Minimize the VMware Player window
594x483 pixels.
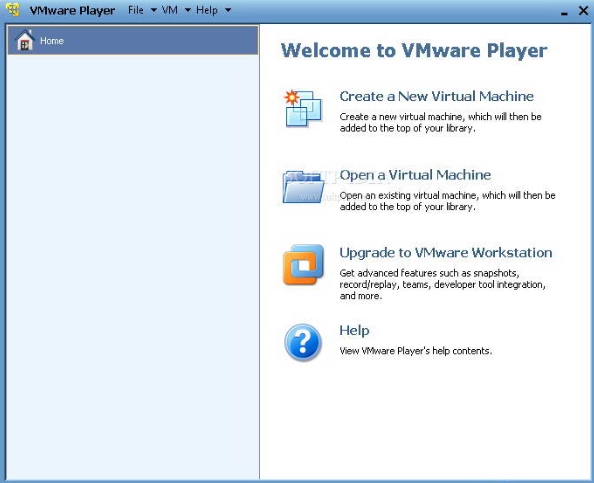[564, 11]
